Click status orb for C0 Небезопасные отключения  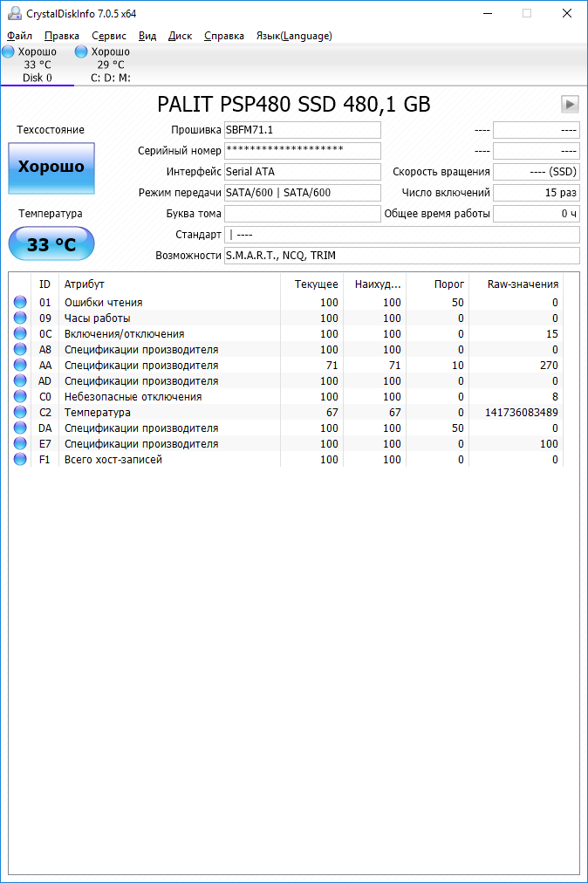click(x=20, y=396)
